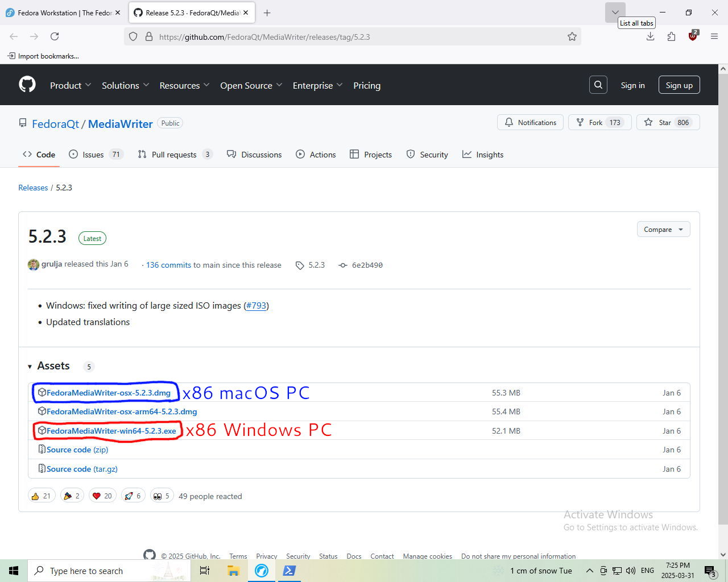
Task: Reload the page with the refresh icon
Action: [x=55, y=36]
